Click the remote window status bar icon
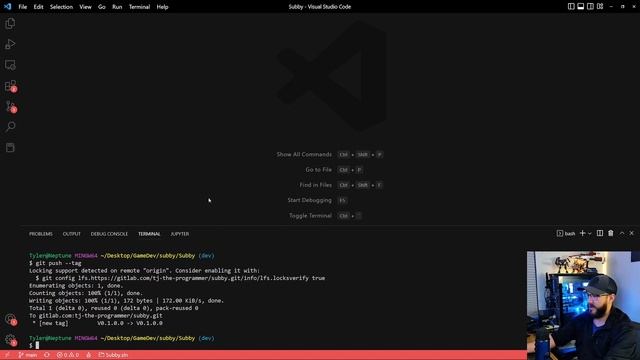The width and height of the screenshot is (640, 360). click(x=7, y=355)
